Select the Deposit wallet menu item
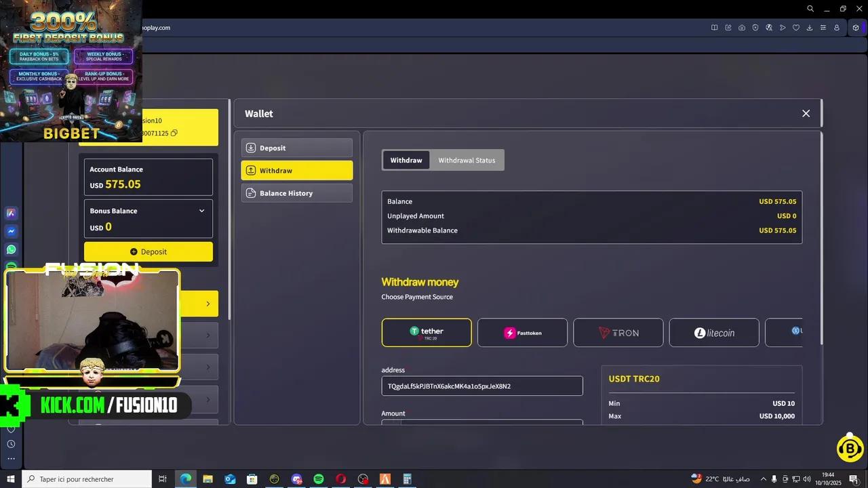Viewport: 868px width, 488px height. 297,148
